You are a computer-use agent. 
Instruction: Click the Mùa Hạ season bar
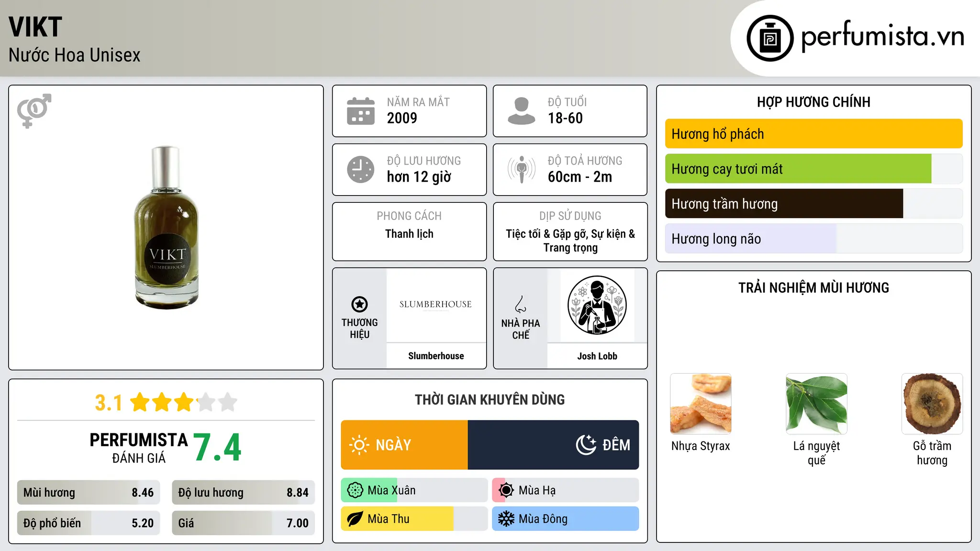coord(565,490)
